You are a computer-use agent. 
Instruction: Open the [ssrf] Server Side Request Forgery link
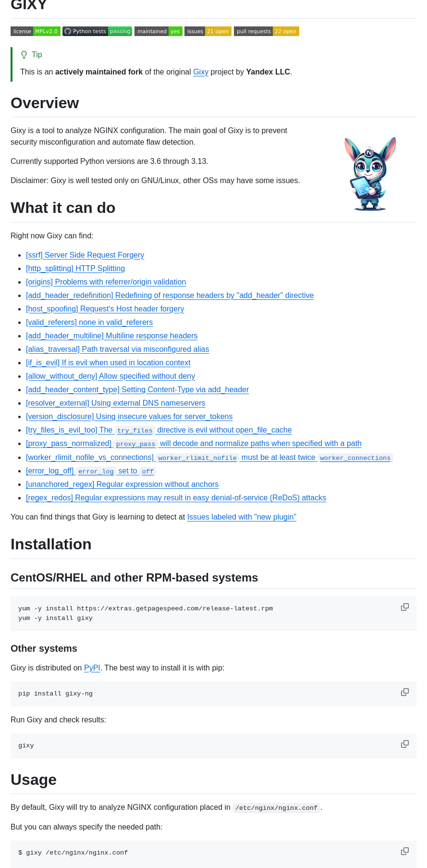coord(85,255)
